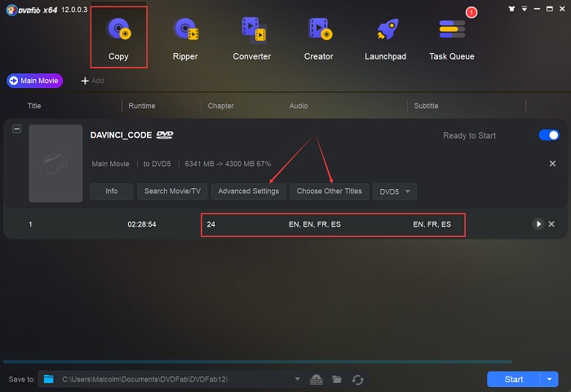Screen dimensions: 571x392
Task: Click the runtime 02:28:54
Action: (x=142, y=225)
